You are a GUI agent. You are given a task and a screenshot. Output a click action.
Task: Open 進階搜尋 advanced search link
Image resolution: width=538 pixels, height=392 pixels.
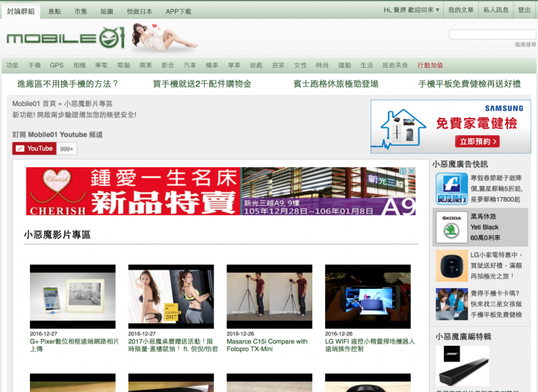(525, 45)
